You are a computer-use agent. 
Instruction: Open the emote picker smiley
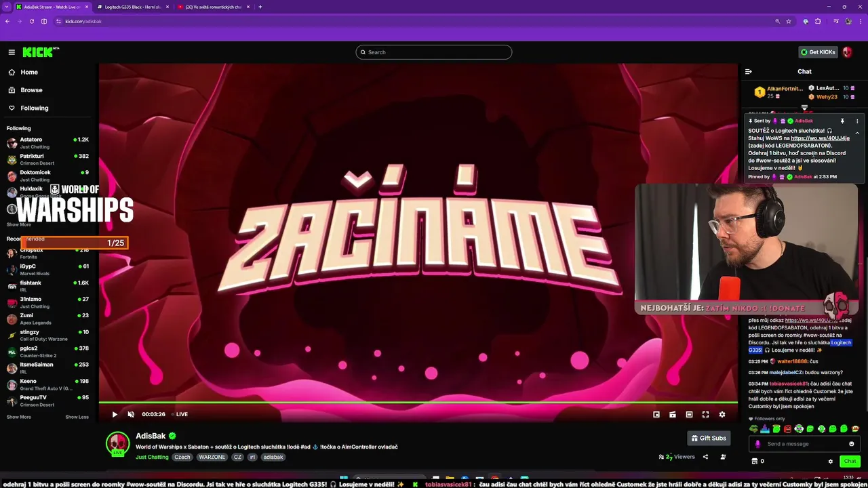(x=852, y=444)
